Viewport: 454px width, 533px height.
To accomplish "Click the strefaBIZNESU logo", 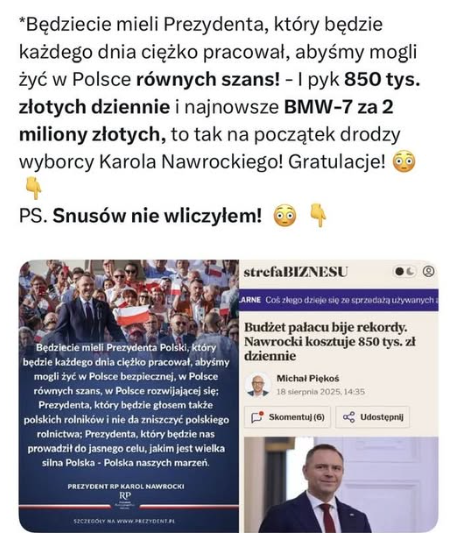I will (296, 272).
